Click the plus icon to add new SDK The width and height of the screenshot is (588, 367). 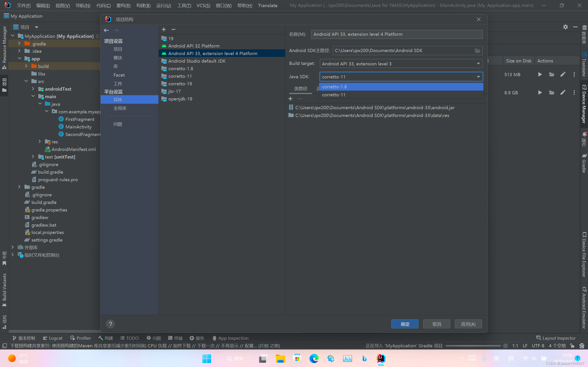(x=164, y=29)
